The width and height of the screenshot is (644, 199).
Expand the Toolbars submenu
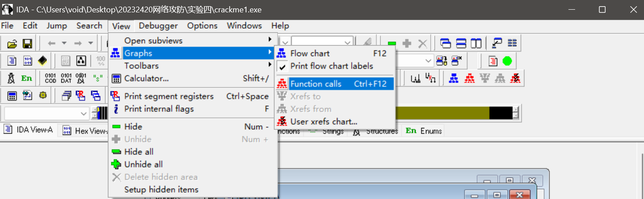point(193,66)
